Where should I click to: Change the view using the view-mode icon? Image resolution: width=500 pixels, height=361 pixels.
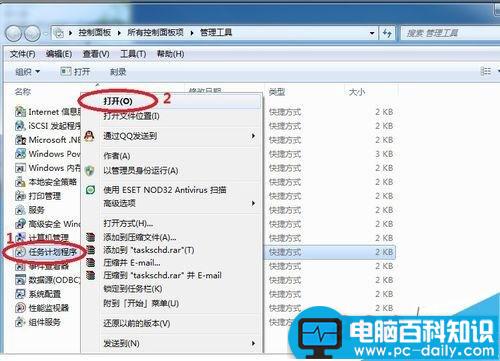486,71
